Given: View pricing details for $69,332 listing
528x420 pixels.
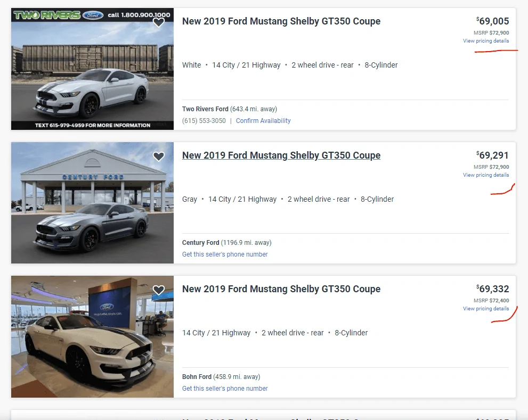Looking at the screenshot, I should pos(486,309).
